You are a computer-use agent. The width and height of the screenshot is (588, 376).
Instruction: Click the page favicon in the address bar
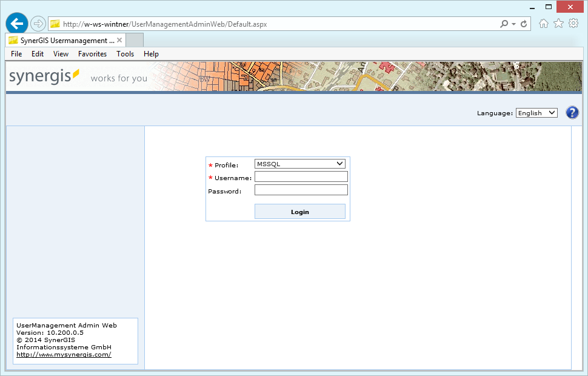click(x=55, y=24)
